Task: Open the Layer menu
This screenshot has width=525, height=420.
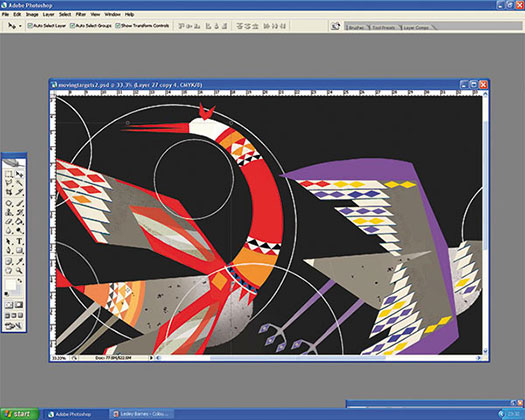Action: [x=49, y=14]
